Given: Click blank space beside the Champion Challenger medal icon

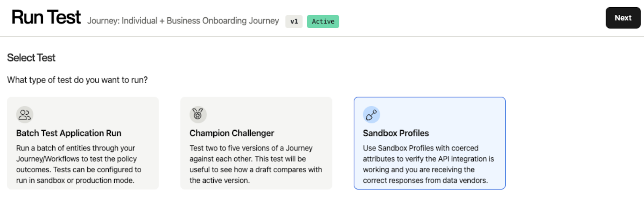Looking at the screenshot, I should click(270, 115).
